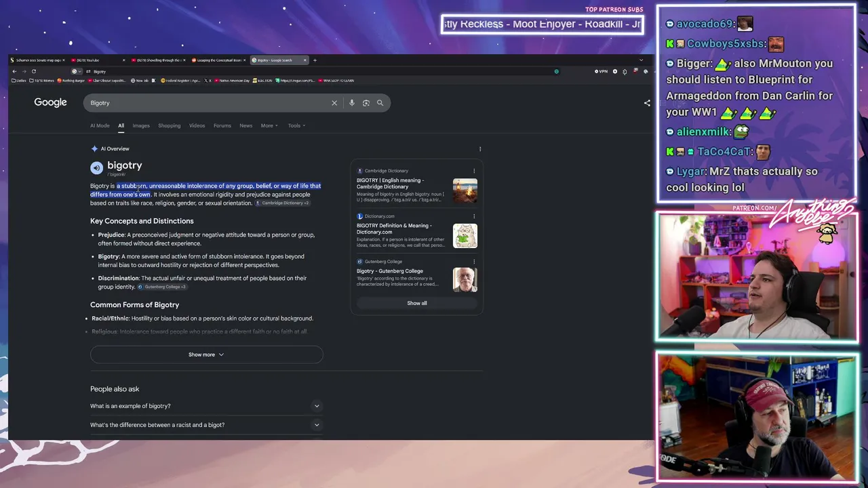
Task: Select the Shopping search tab
Action: tap(170, 125)
